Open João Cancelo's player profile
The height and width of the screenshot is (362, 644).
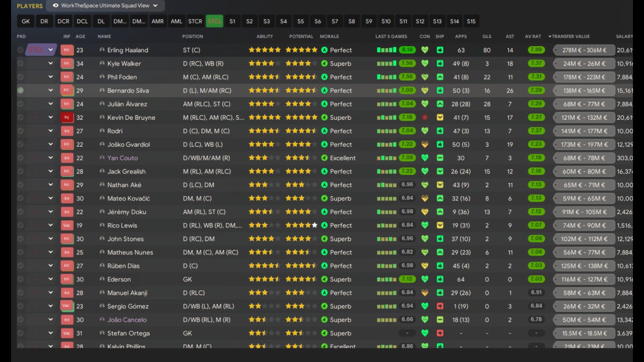coord(127,320)
